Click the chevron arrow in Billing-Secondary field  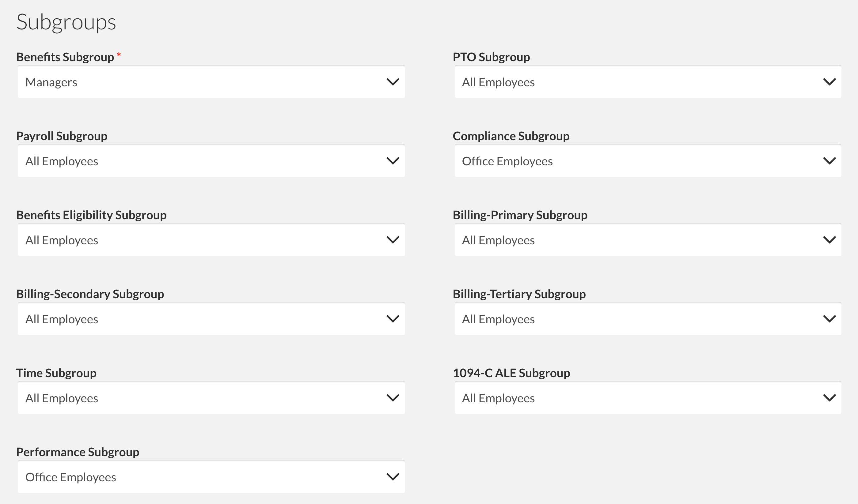393,319
